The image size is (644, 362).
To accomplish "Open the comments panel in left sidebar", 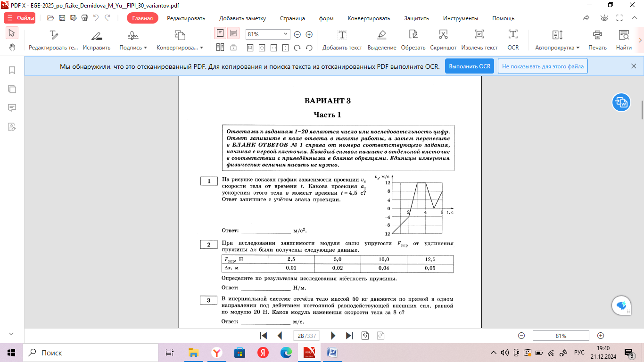I will coord(12,108).
